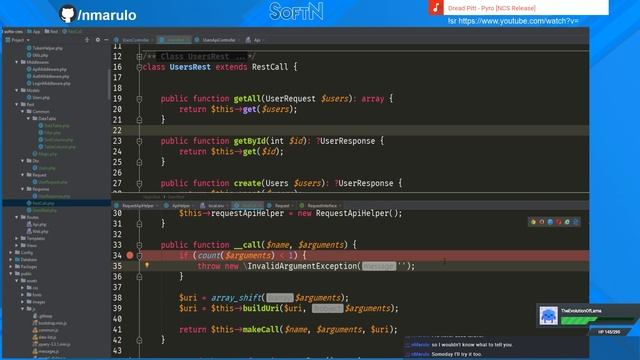Open TokenHelper.php in project tree
This screenshot has height=360, width=640.
tap(47, 48)
